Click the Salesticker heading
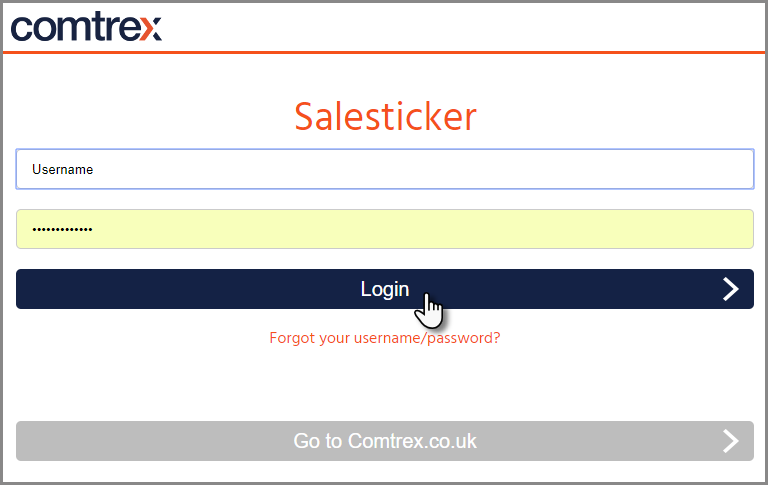The width and height of the screenshot is (768, 485). coord(385,117)
